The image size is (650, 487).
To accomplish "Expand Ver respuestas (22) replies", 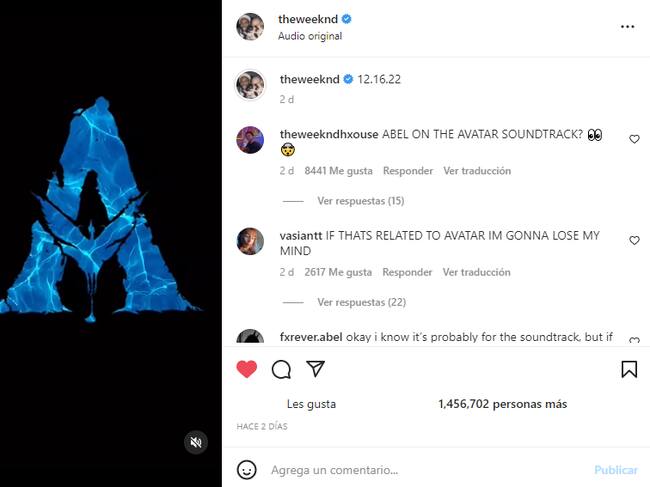I will point(361,302).
